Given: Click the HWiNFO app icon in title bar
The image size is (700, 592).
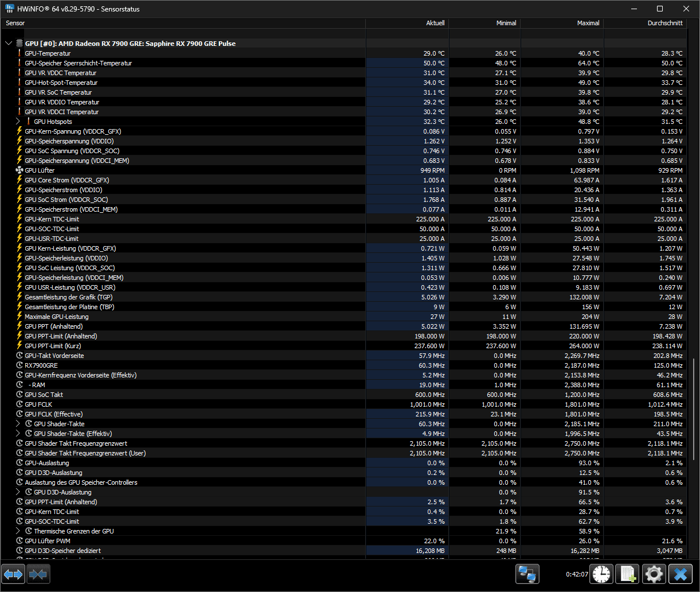Looking at the screenshot, I should [10, 9].
